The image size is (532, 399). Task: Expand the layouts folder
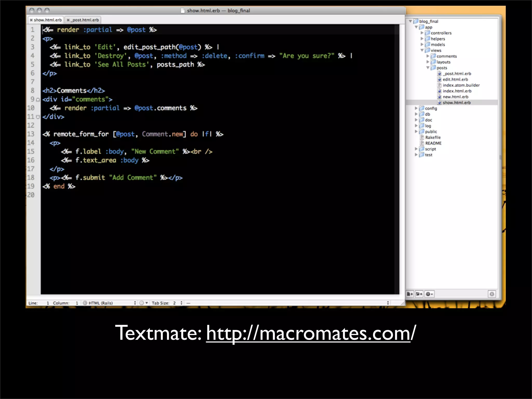coord(428,62)
